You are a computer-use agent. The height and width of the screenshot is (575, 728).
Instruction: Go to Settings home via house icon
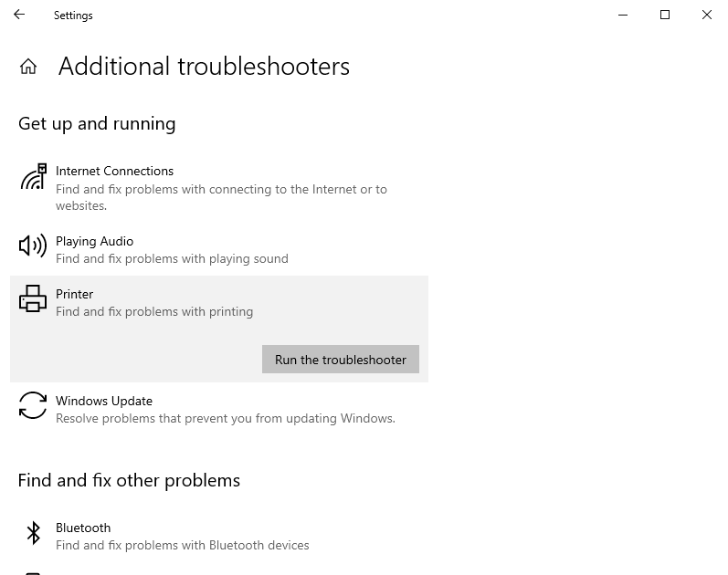(28, 67)
